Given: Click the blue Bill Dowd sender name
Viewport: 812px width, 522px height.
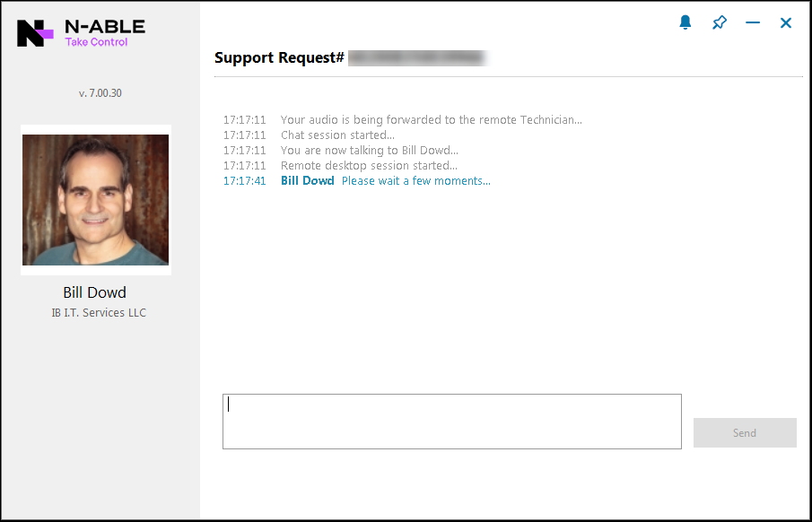Looking at the screenshot, I should coord(307,181).
